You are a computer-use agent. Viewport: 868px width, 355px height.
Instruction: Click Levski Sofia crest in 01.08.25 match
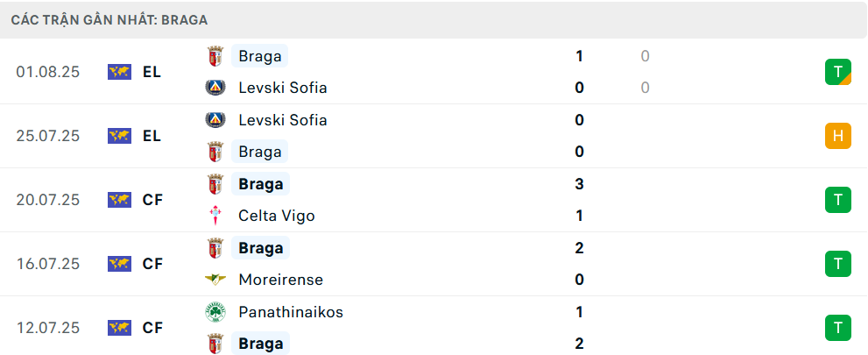click(215, 88)
